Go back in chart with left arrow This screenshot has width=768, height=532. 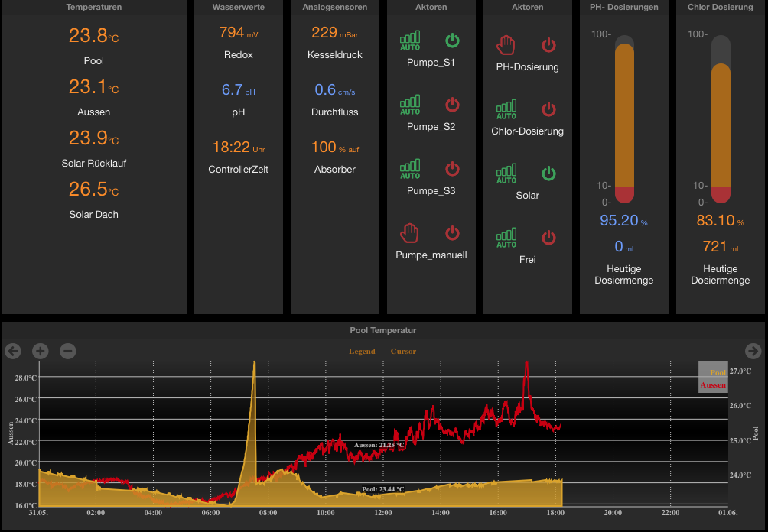13,350
